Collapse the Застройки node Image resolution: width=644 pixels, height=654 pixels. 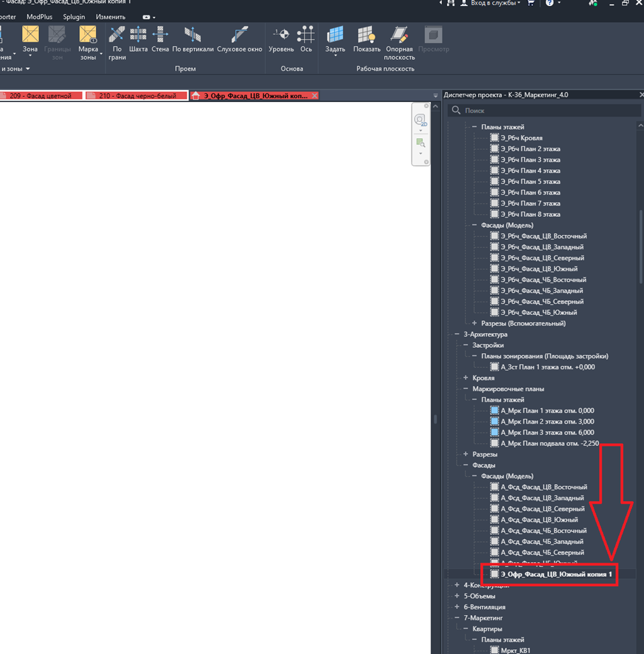click(465, 345)
